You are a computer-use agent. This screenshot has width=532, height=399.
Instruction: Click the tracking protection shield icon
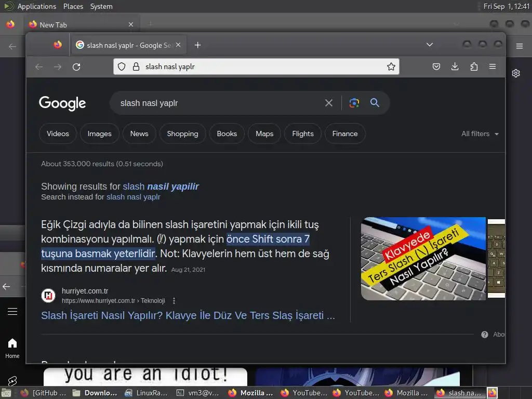[122, 66]
